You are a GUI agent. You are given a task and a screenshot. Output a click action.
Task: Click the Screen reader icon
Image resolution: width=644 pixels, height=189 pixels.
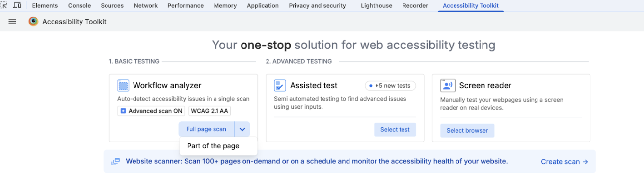(x=447, y=85)
